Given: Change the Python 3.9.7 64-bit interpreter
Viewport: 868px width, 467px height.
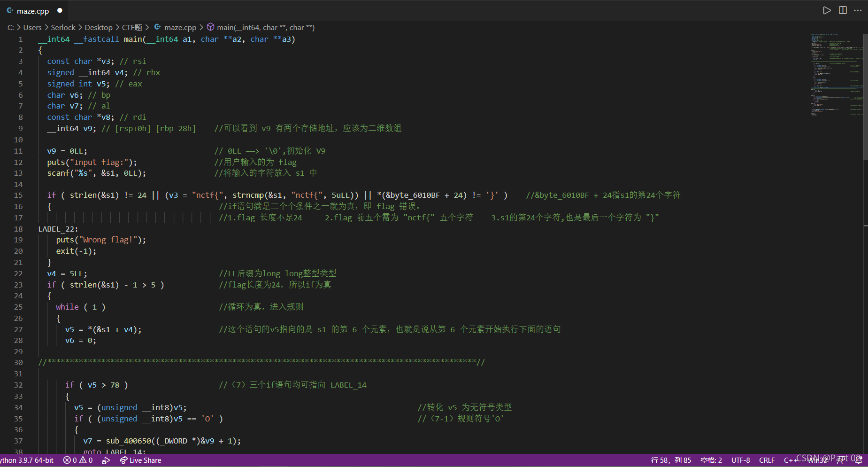Looking at the screenshot, I should coord(27,460).
